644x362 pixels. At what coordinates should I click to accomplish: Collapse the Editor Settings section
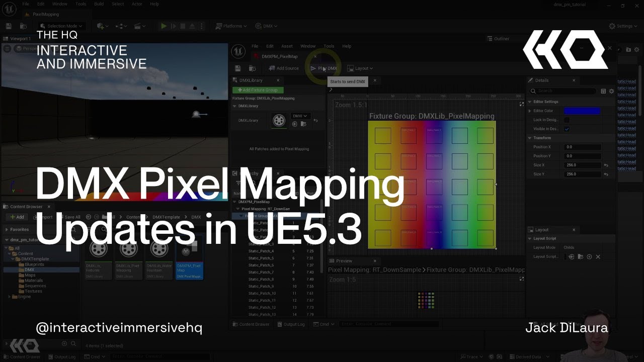530,102
